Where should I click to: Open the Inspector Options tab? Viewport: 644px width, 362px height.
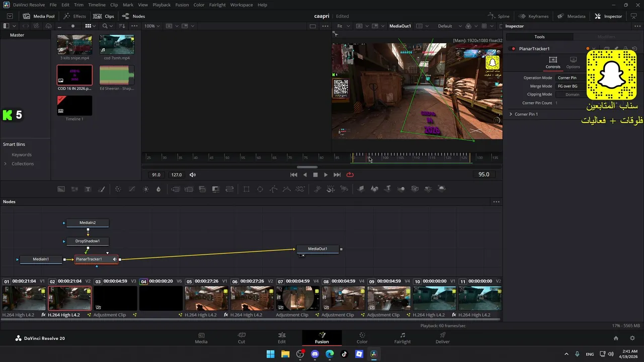click(573, 63)
